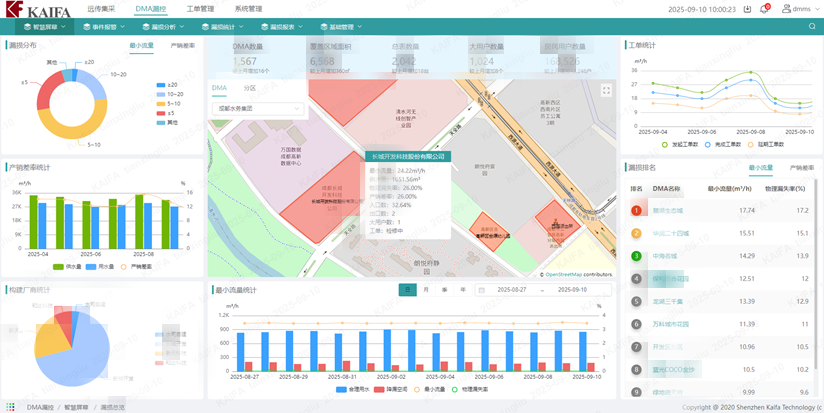Click the KAIFA logo
The height and width of the screenshot is (413, 824).
coord(38,10)
